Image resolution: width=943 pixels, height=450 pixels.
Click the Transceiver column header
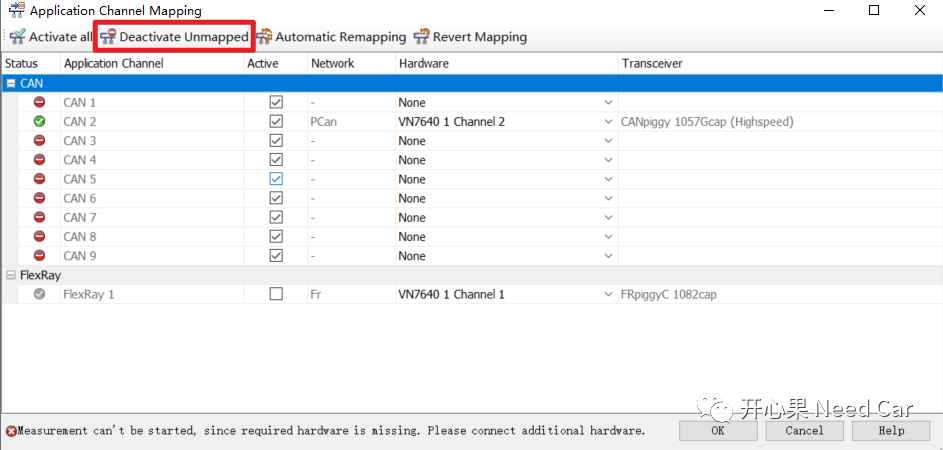[780, 63]
